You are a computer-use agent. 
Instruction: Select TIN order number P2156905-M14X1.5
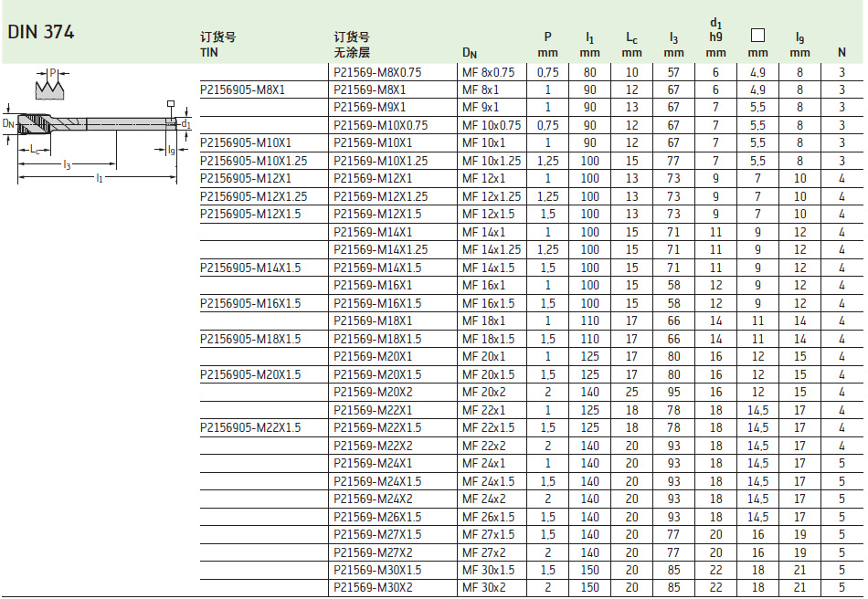tap(250, 268)
